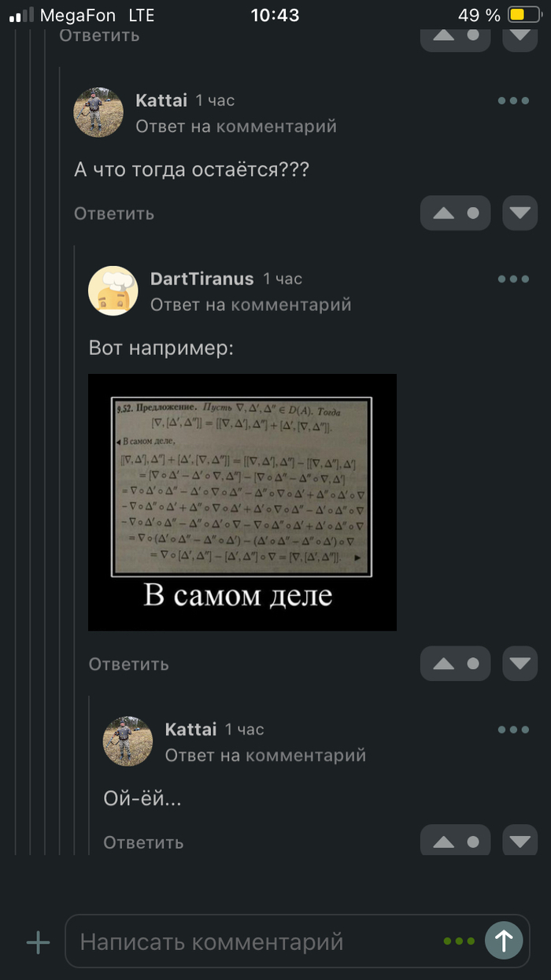Image resolution: width=551 pixels, height=980 pixels.
Task: Open the three-dot menu on the first Kattai comment
Action: click(513, 101)
